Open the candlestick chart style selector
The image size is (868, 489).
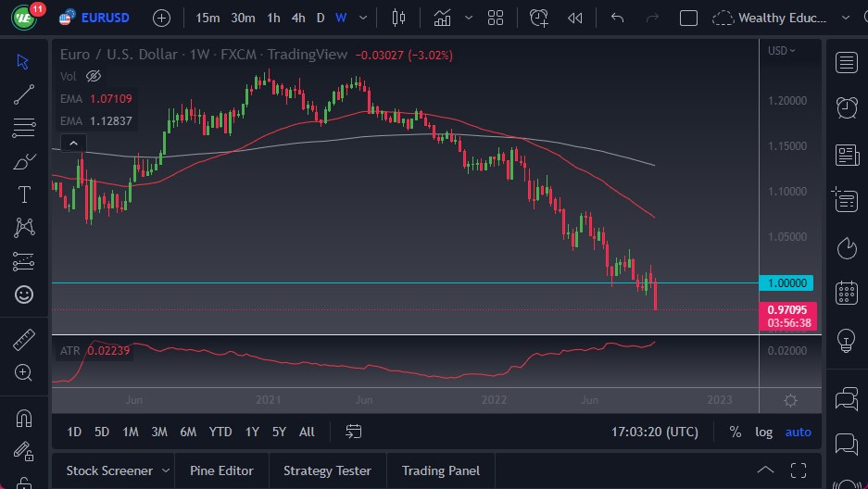pyautogui.click(x=399, y=18)
